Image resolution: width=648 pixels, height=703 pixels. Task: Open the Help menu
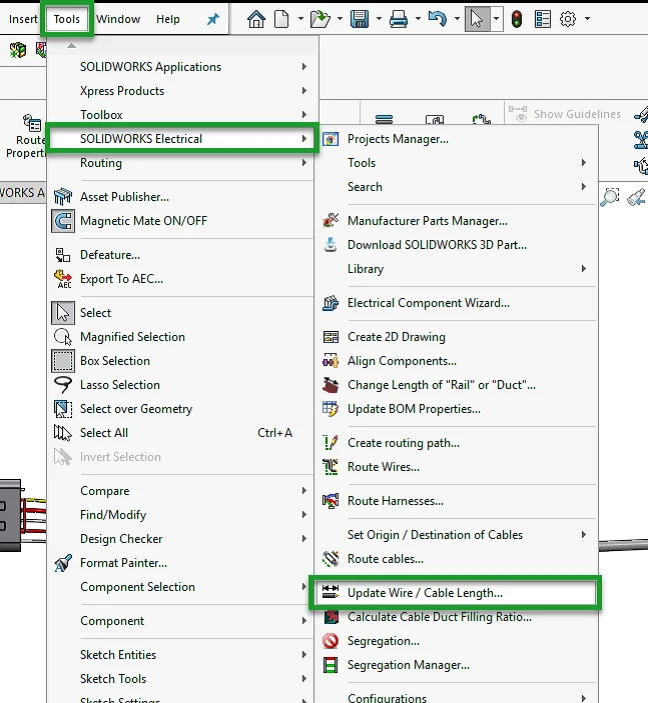[168, 19]
